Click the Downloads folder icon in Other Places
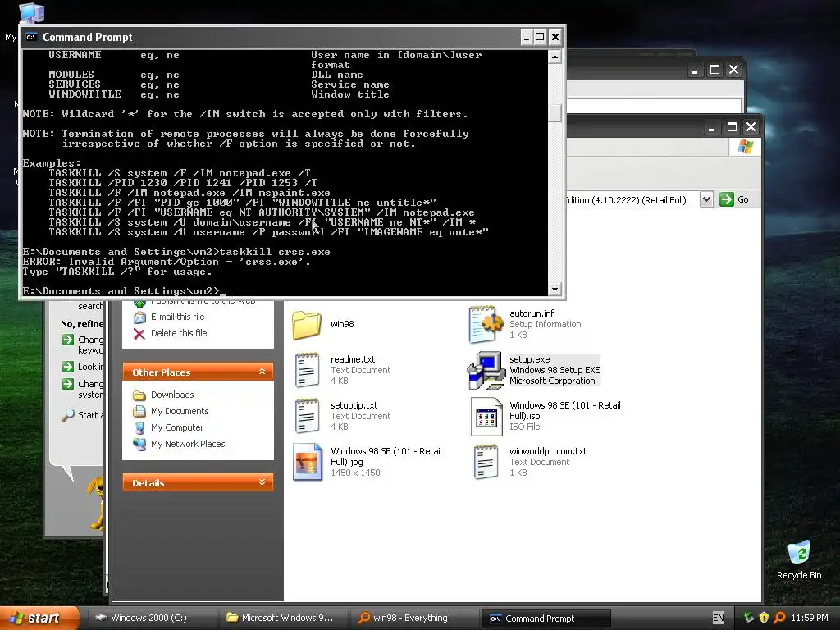The height and width of the screenshot is (630, 840). click(139, 395)
